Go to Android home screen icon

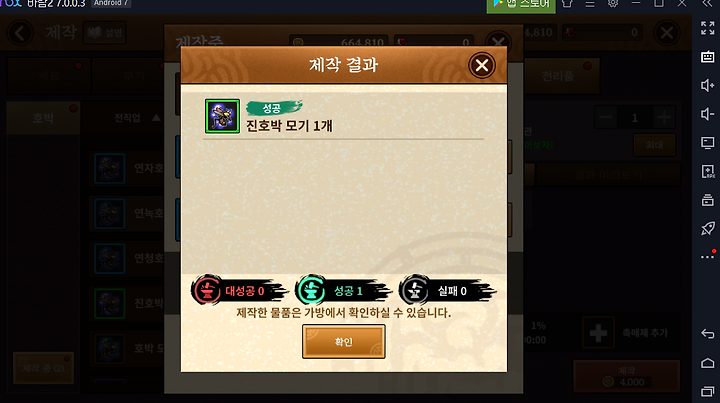[x=707, y=363]
